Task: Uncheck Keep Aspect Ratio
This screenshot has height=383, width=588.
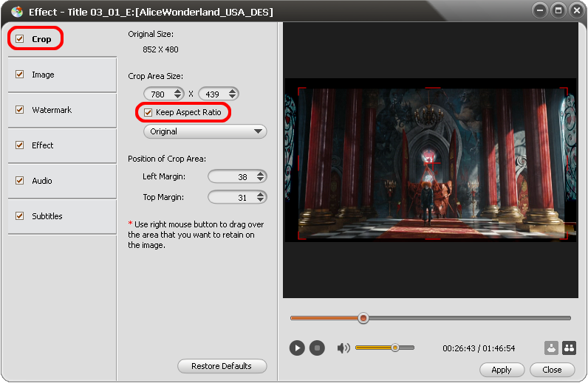Action: pos(148,112)
